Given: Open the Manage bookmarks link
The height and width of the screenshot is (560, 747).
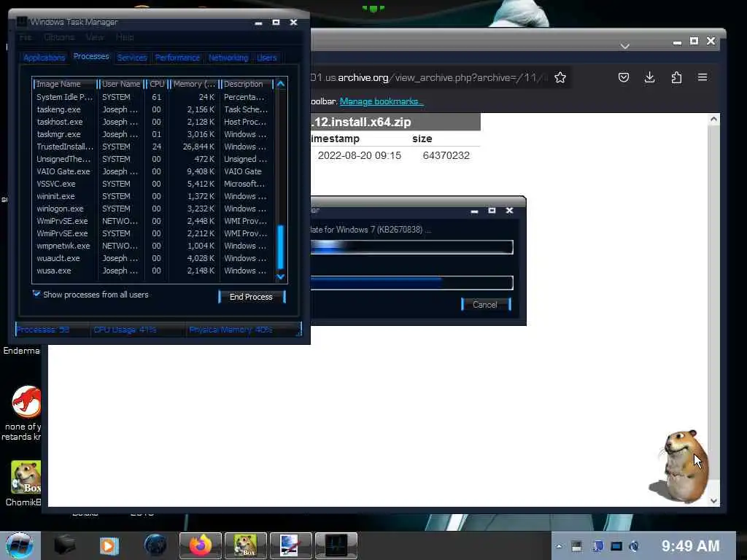Looking at the screenshot, I should [x=381, y=101].
